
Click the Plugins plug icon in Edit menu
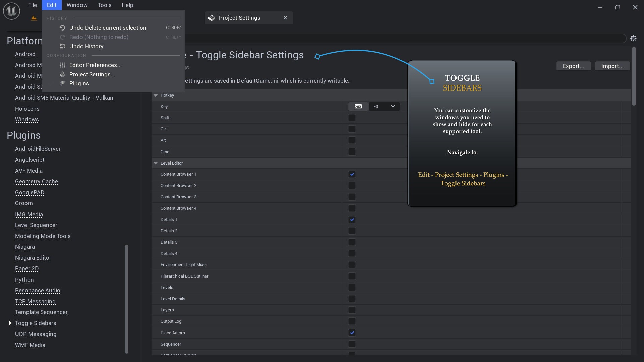[x=62, y=84]
